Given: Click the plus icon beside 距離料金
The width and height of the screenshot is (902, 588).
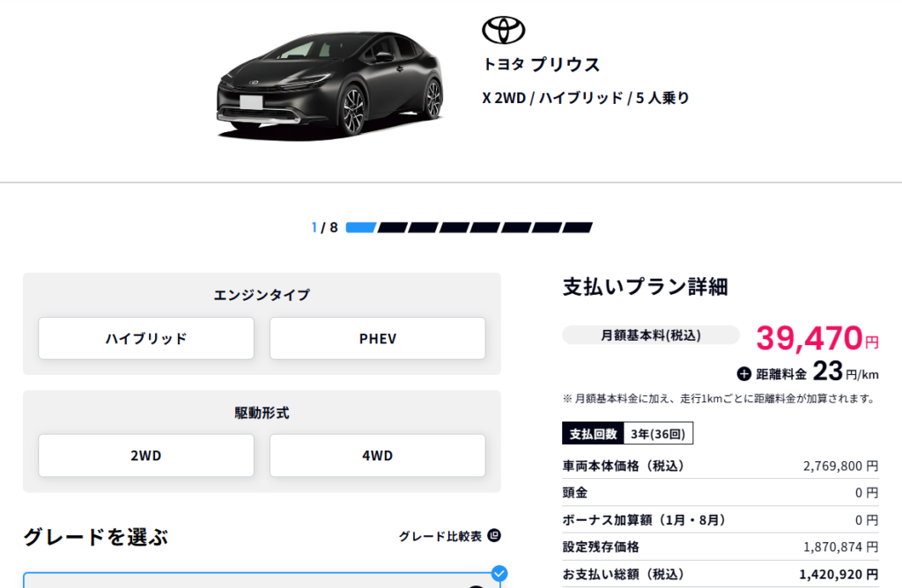Looking at the screenshot, I should coord(743,373).
